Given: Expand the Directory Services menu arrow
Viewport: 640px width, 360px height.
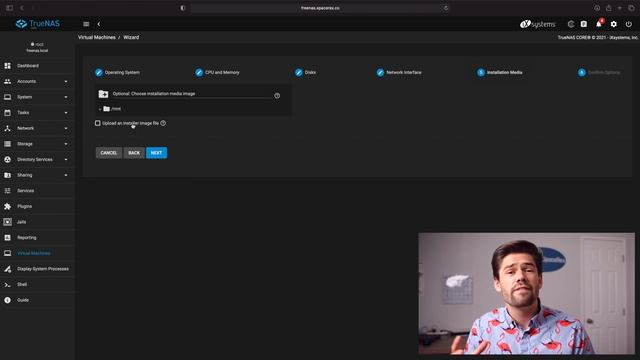Looking at the screenshot, I should [x=66, y=160].
